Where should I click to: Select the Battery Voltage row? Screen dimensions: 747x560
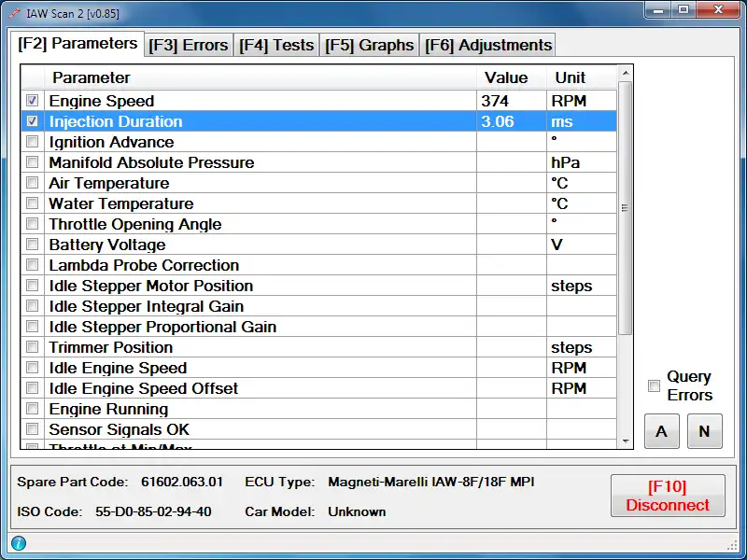coord(318,245)
